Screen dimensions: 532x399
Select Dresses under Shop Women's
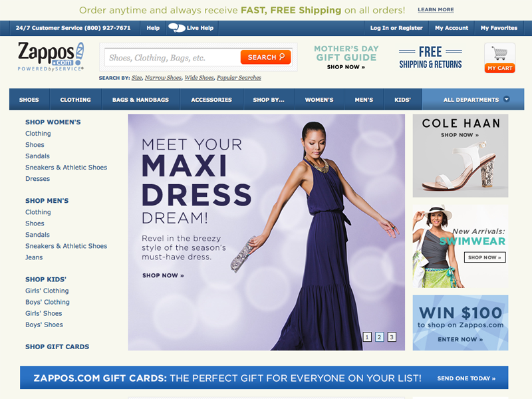click(38, 178)
